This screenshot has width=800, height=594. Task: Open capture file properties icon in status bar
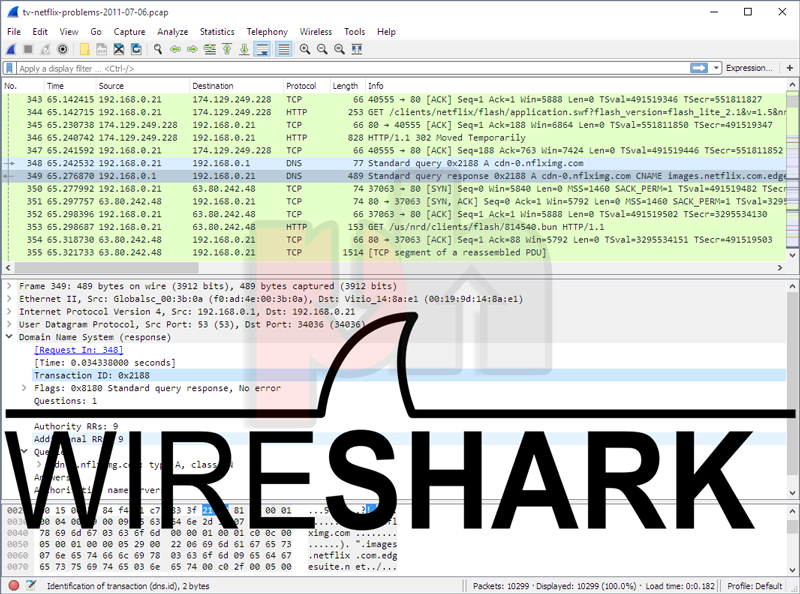(31, 585)
